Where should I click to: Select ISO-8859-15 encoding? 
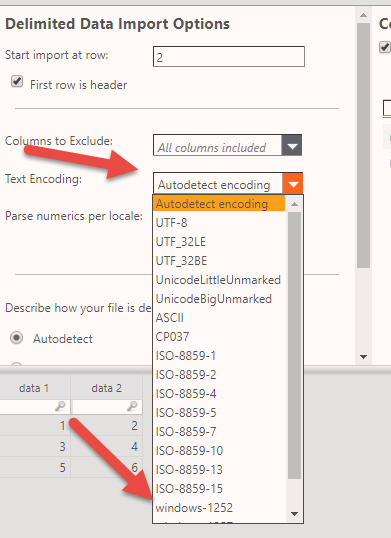pos(219,489)
